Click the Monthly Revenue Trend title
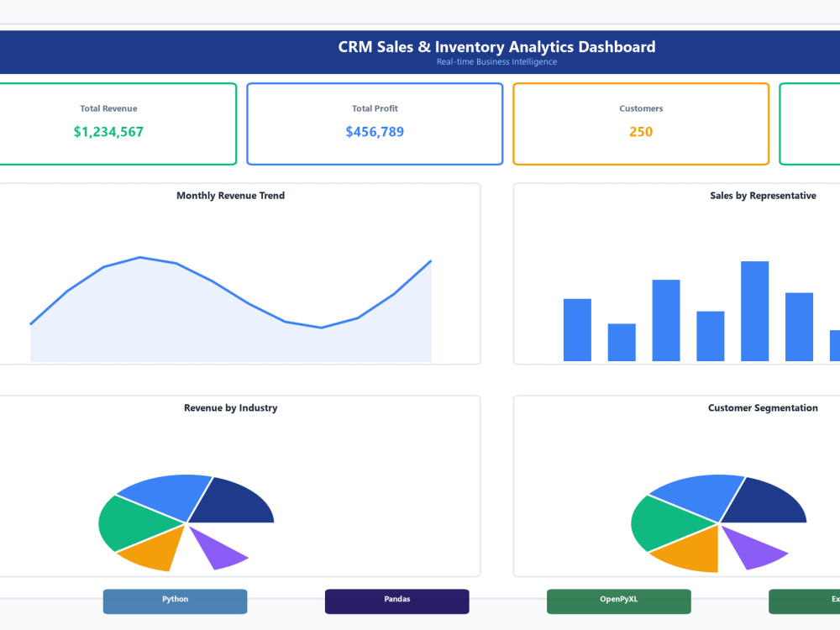Image resolution: width=840 pixels, height=630 pixels. pyautogui.click(x=231, y=196)
